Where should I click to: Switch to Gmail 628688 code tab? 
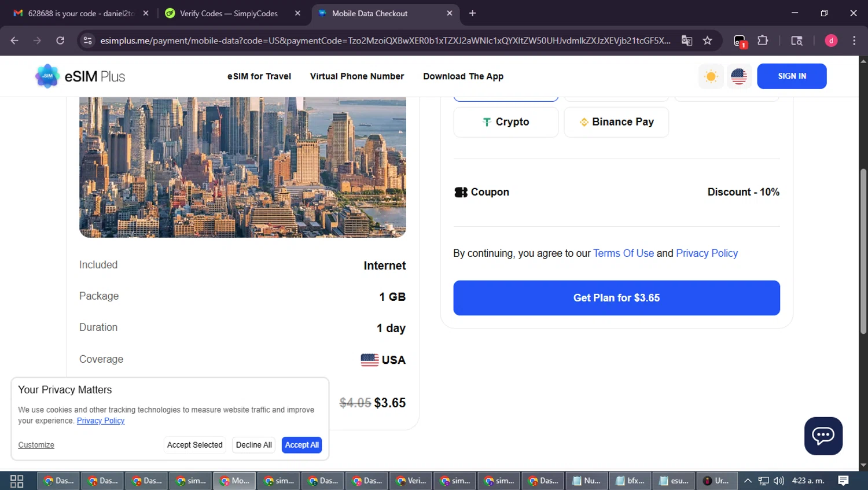(x=80, y=13)
